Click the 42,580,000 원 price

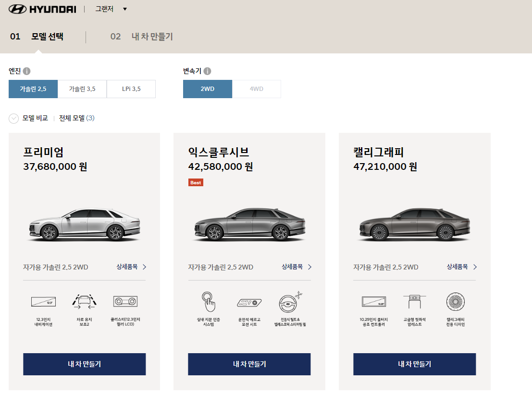[221, 167]
